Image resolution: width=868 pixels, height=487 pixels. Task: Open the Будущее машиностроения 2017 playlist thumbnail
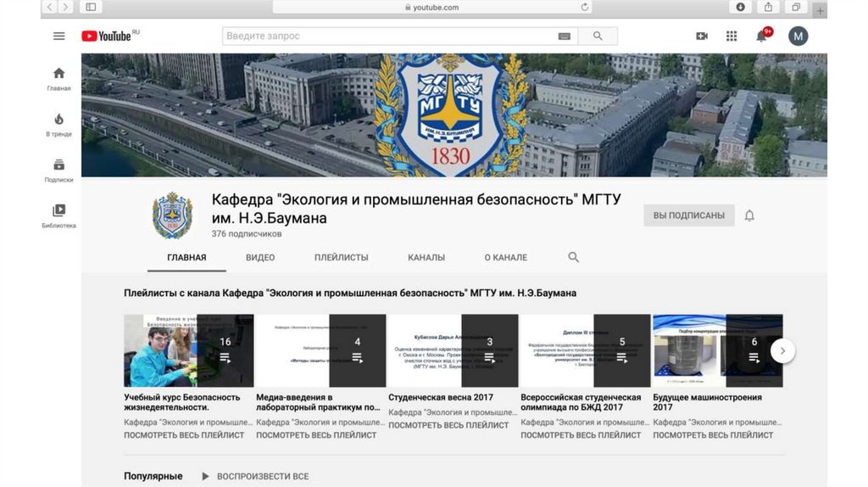(x=717, y=350)
